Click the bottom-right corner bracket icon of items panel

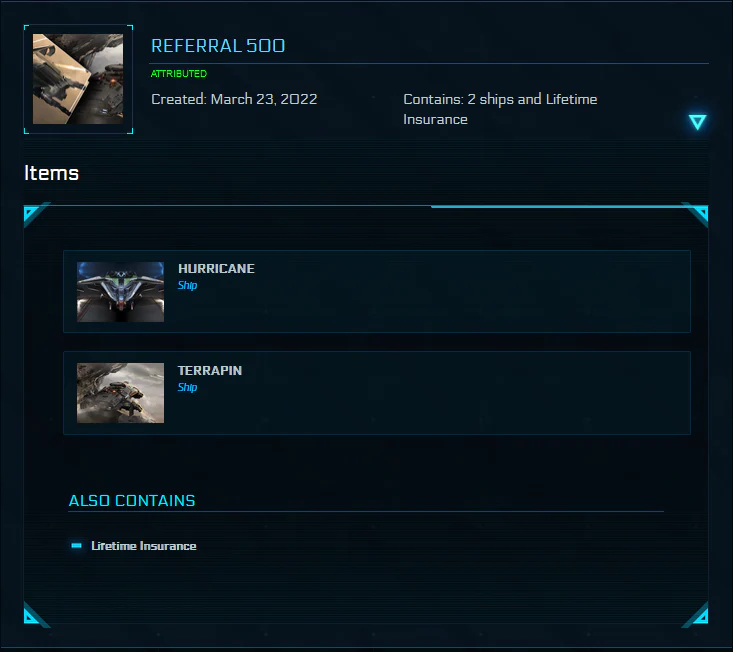pyautogui.click(x=696, y=614)
